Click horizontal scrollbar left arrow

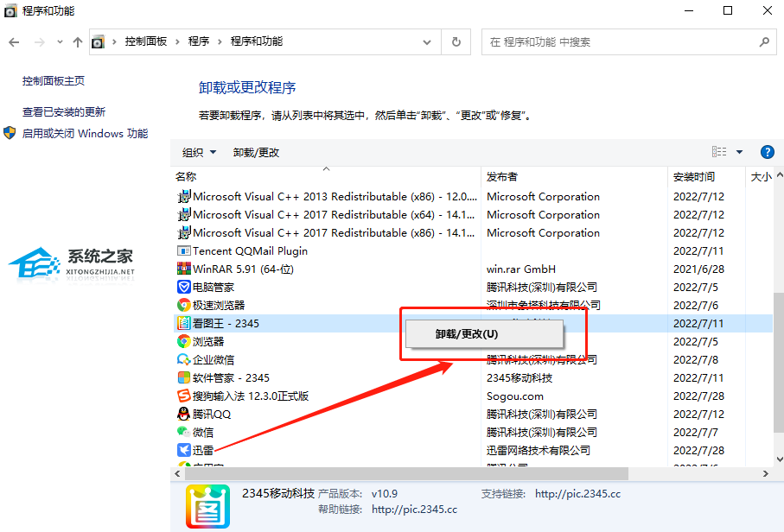[177, 473]
